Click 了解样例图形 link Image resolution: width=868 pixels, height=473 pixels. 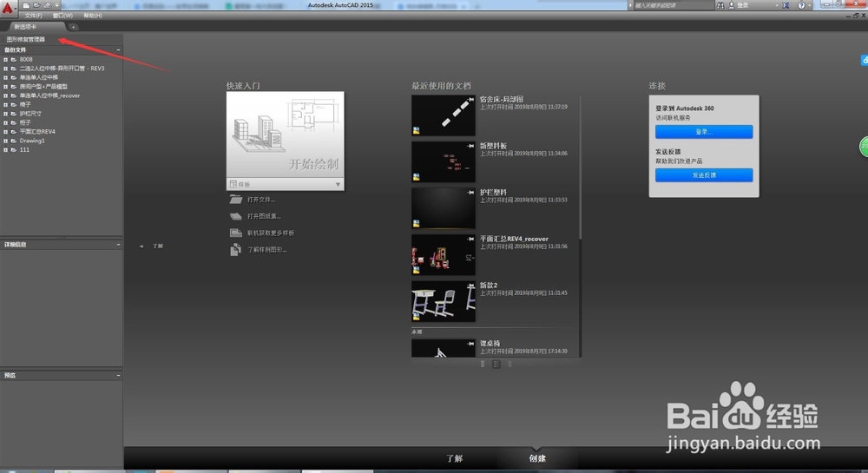coord(266,250)
